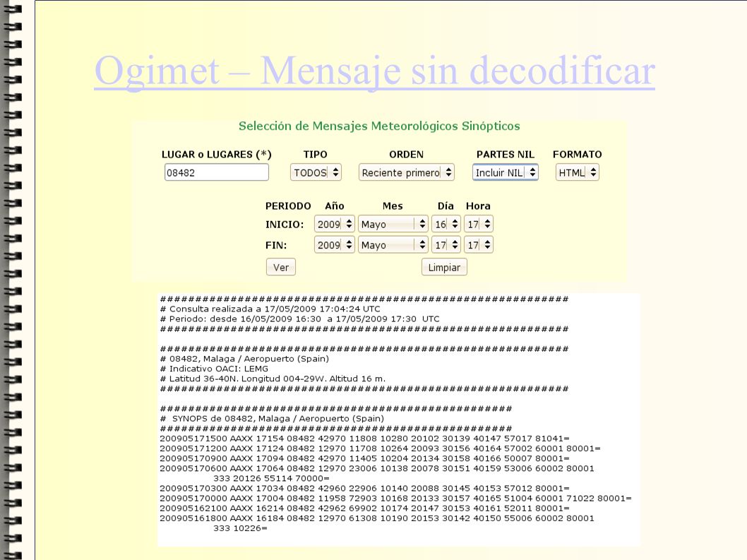747x560 pixels.
Task: Open the ORDEN dropdown showing Reciente primero
Action: click(407, 172)
